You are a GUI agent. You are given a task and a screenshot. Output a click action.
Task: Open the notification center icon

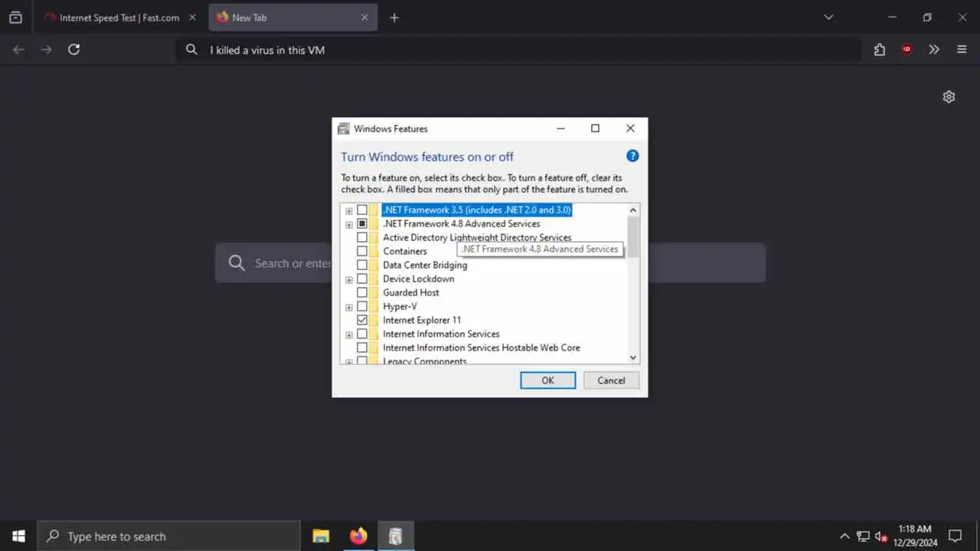[955, 536]
